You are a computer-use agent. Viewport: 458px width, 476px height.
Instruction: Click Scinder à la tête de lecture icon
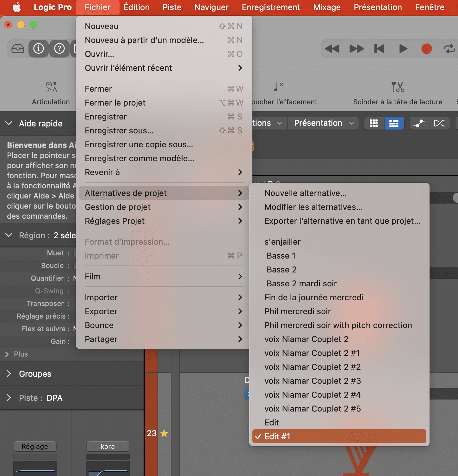click(x=398, y=87)
